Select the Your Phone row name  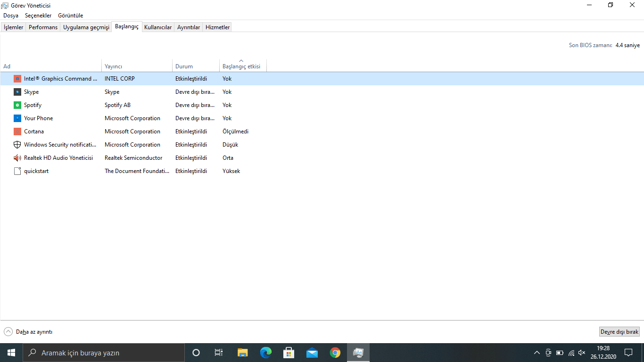(x=39, y=118)
